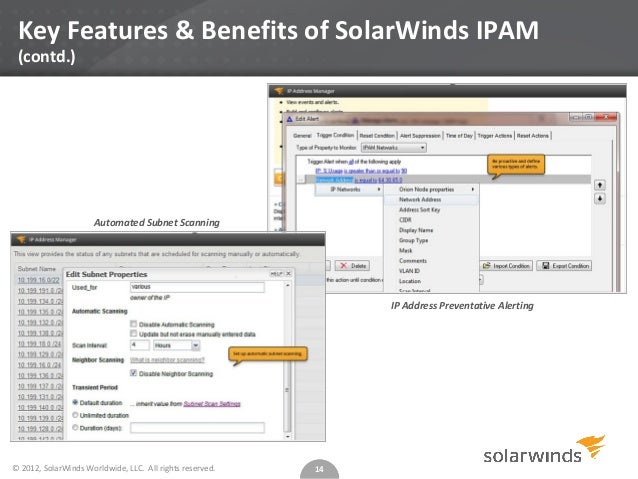Check Update but not erase manually entered data
The width and height of the screenshot is (638, 479).
point(133,334)
